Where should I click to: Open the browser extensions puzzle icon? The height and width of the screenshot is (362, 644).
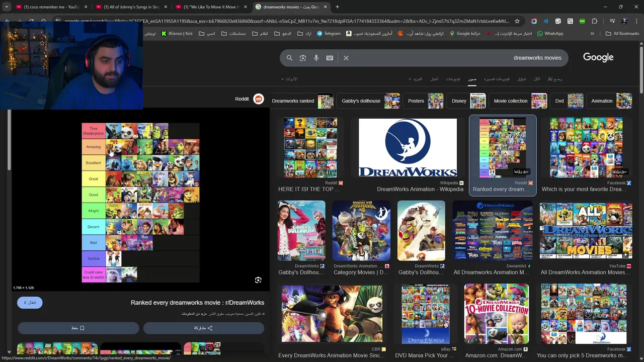coord(594,21)
